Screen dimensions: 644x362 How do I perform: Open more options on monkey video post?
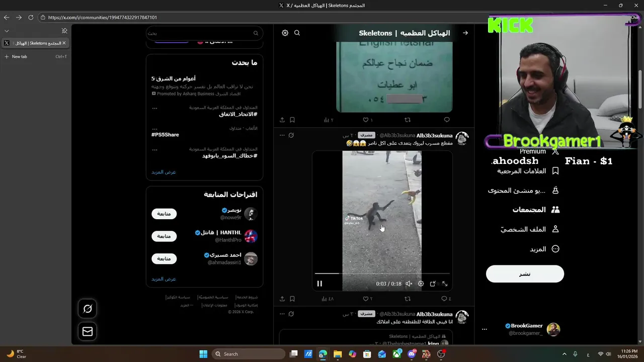282,135
